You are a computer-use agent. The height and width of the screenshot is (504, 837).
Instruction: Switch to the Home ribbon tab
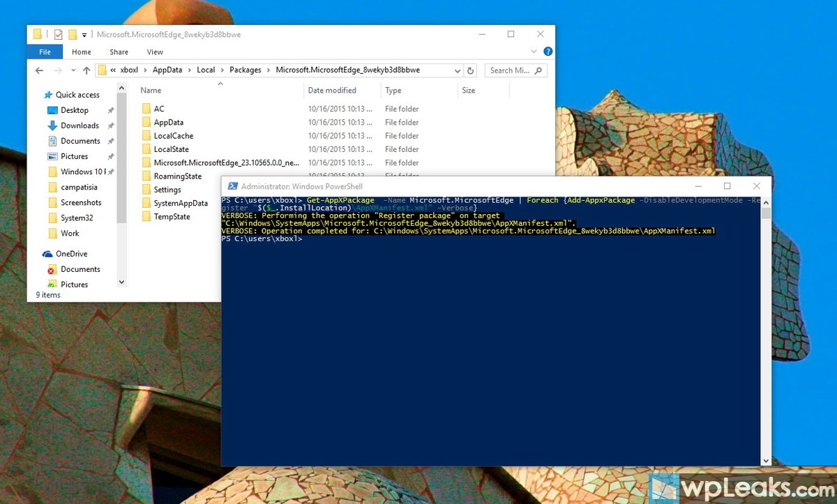click(x=82, y=52)
